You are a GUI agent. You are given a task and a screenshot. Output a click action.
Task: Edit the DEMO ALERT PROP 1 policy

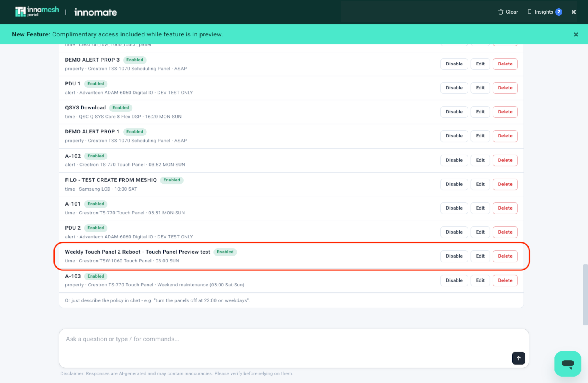(x=480, y=136)
